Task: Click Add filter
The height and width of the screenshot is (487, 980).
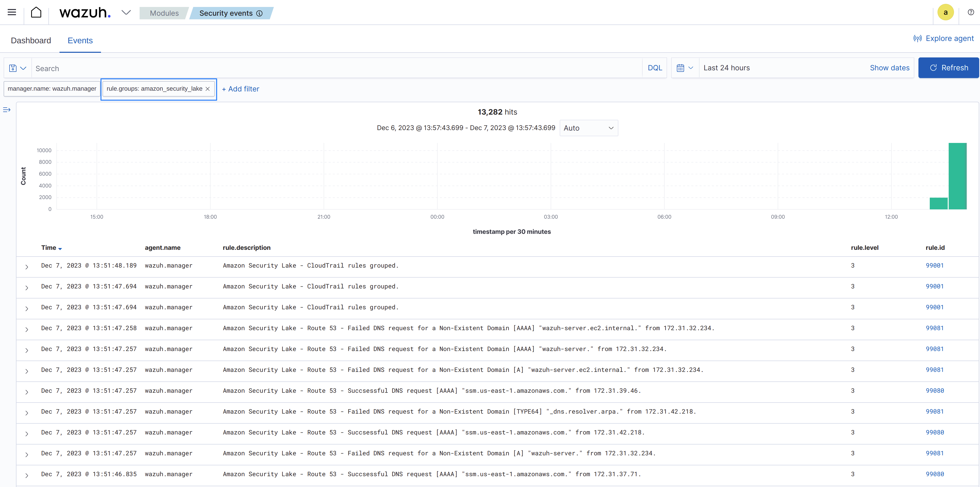Action: click(x=241, y=89)
